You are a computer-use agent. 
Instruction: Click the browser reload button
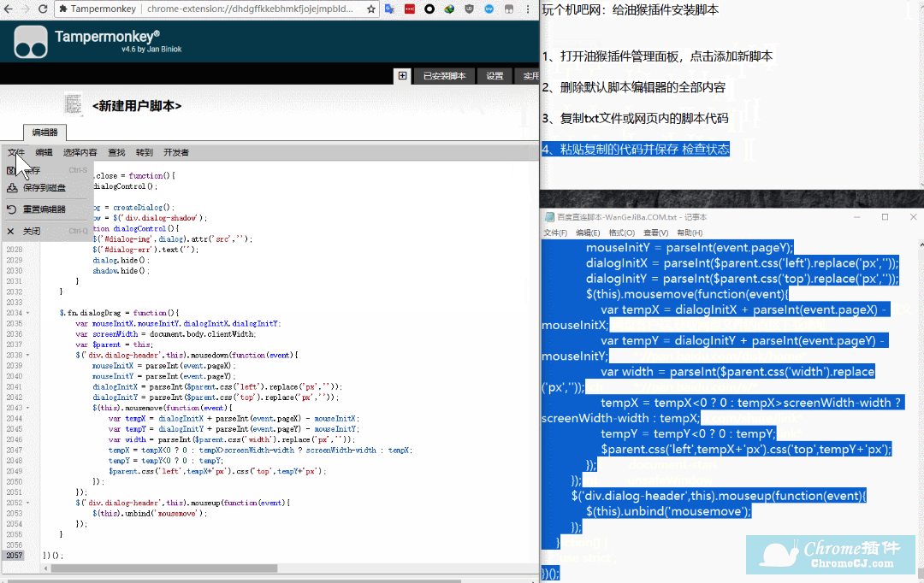click(42, 9)
